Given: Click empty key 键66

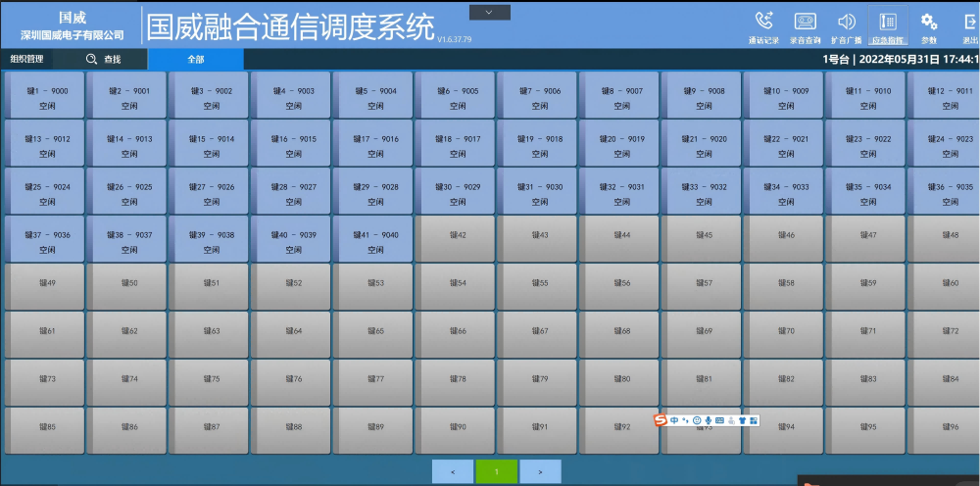Looking at the screenshot, I should [455, 335].
